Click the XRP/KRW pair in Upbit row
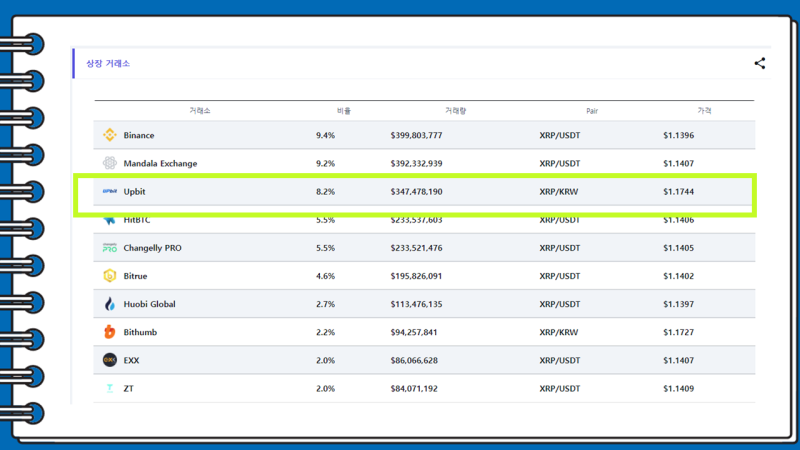 tap(559, 192)
